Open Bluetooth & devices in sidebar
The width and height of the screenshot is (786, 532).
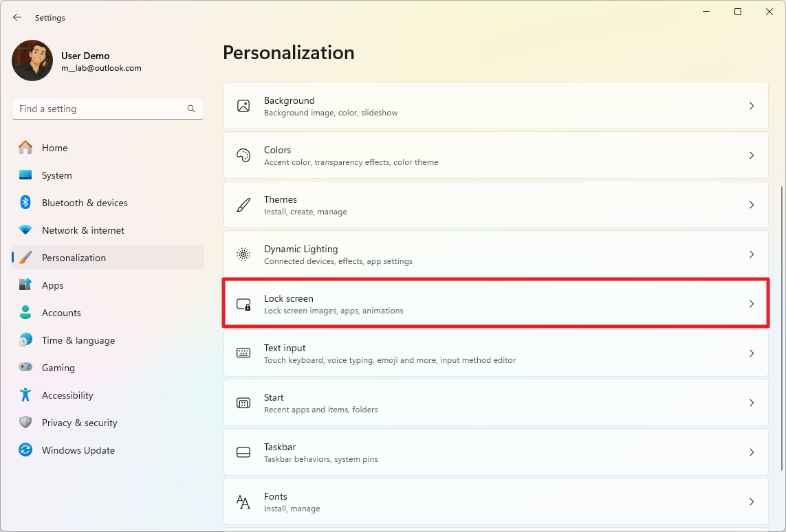point(85,203)
